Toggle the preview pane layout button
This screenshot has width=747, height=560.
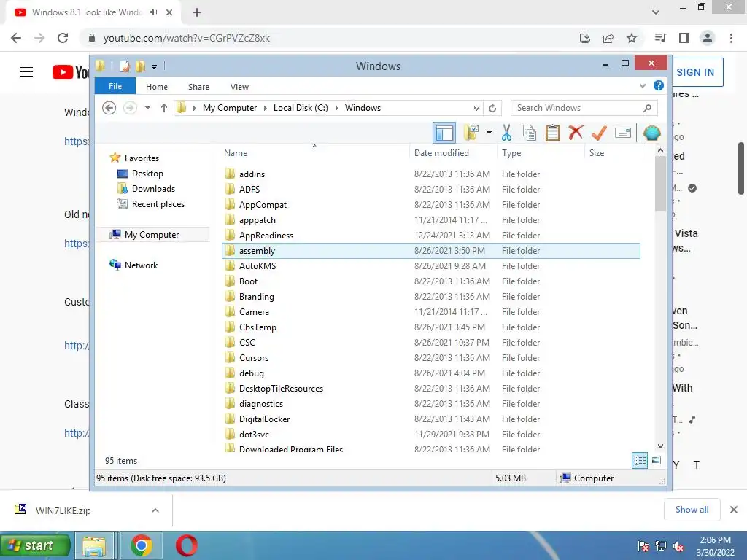[444, 133]
